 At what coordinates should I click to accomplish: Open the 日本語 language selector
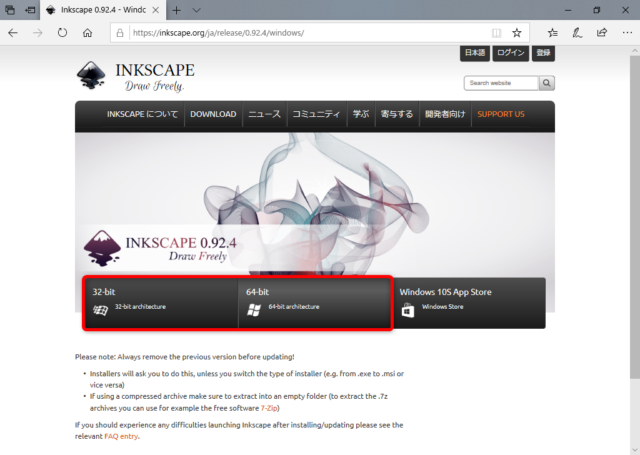[475, 53]
